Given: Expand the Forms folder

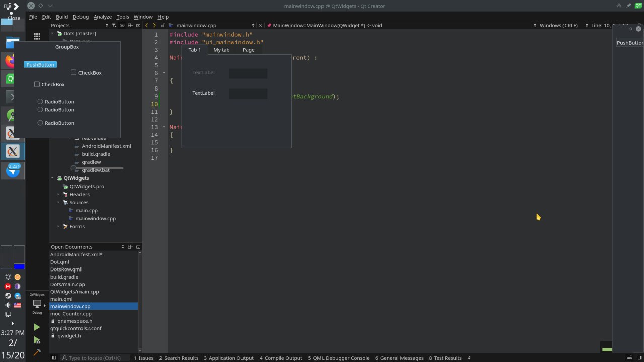Looking at the screenshot, I should tap(58, 226).
